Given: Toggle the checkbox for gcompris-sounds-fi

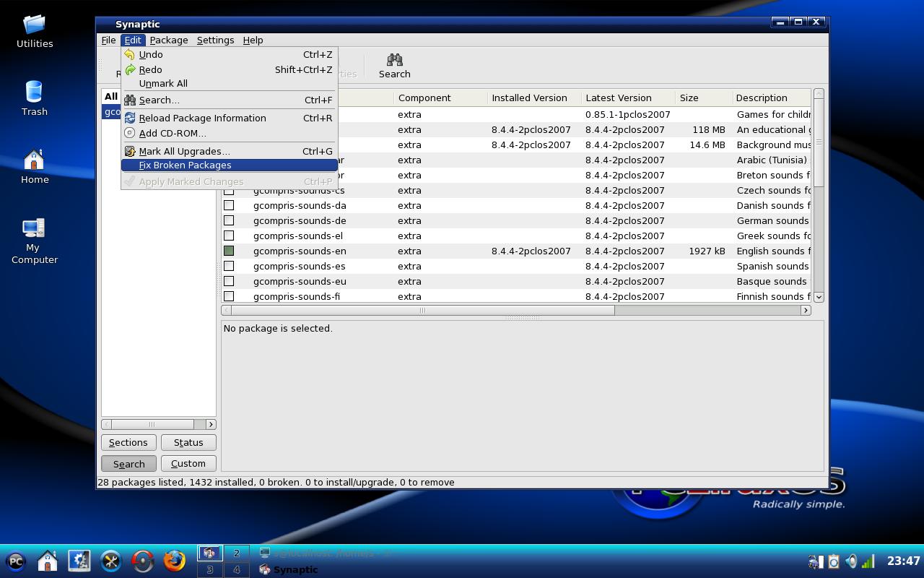Looking at the screenshot, I should point(229,296).
